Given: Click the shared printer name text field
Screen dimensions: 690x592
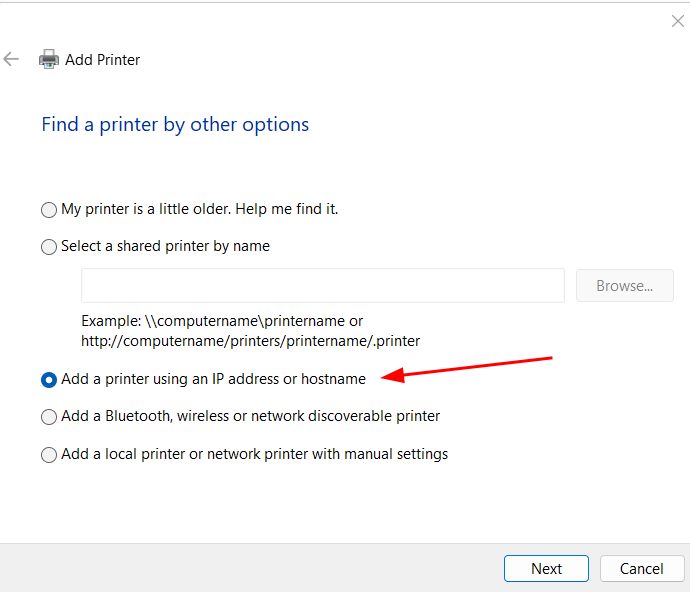Looking at the screenshot, I should (x=323, y=285).
